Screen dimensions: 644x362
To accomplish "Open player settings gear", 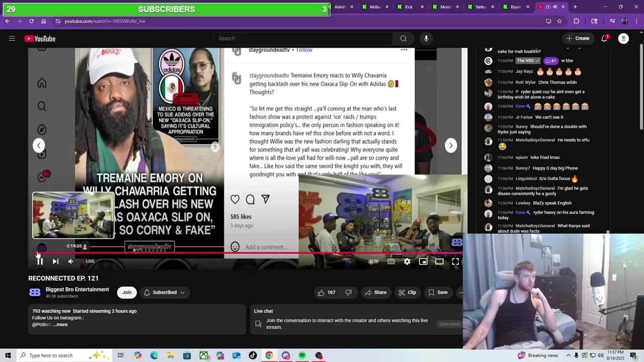I will coord(407,261).
